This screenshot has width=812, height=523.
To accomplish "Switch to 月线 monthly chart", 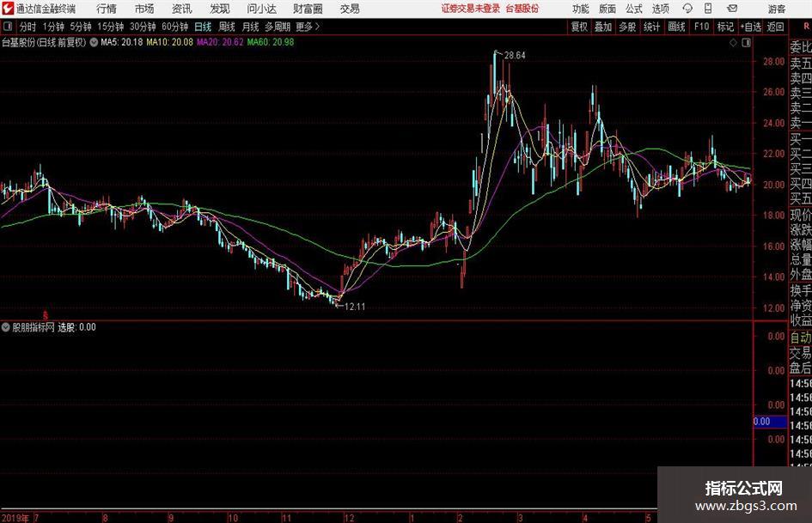I will [x=251, y=27].
